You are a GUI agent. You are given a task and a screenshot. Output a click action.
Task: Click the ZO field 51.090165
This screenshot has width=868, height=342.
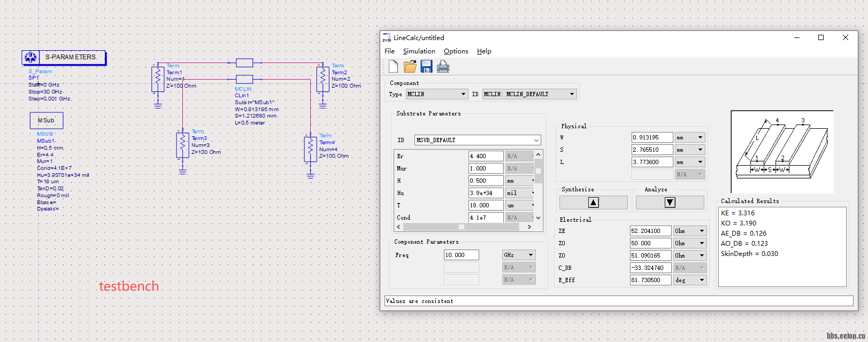(x=650, y=255)
